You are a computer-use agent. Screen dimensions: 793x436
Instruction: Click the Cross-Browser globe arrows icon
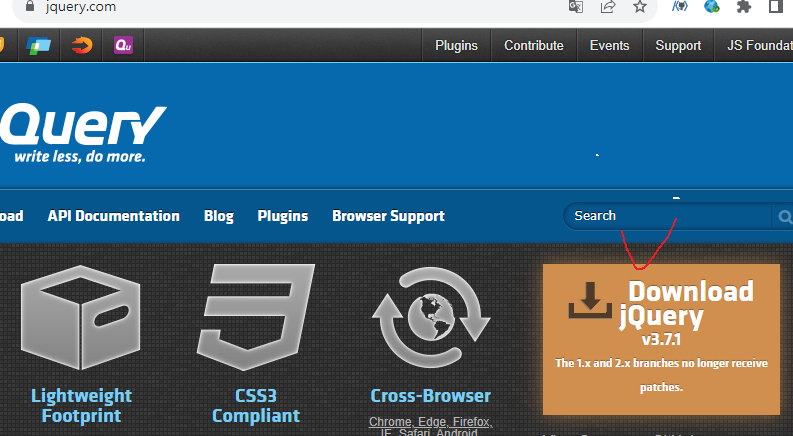(x=431, y=317)
